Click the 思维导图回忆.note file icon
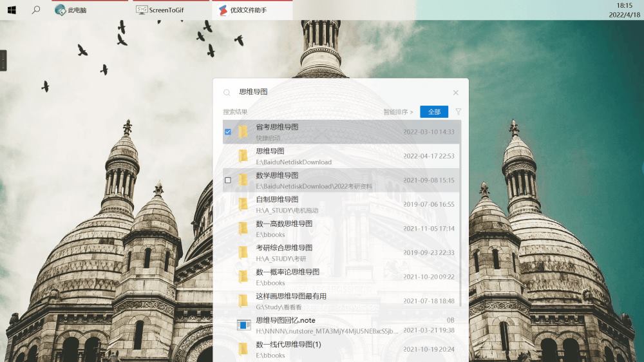Screen dimensions: 644x362 click(243, 325)
